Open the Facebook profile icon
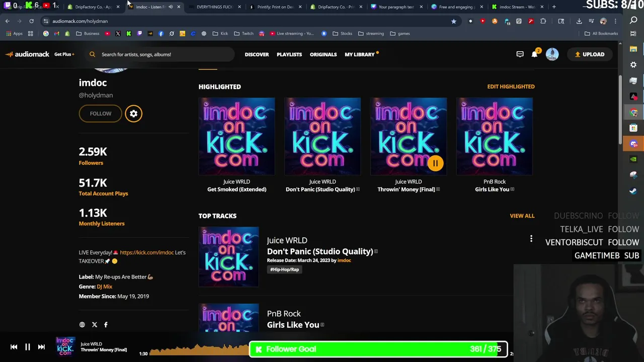 click(x=106, y=325)
